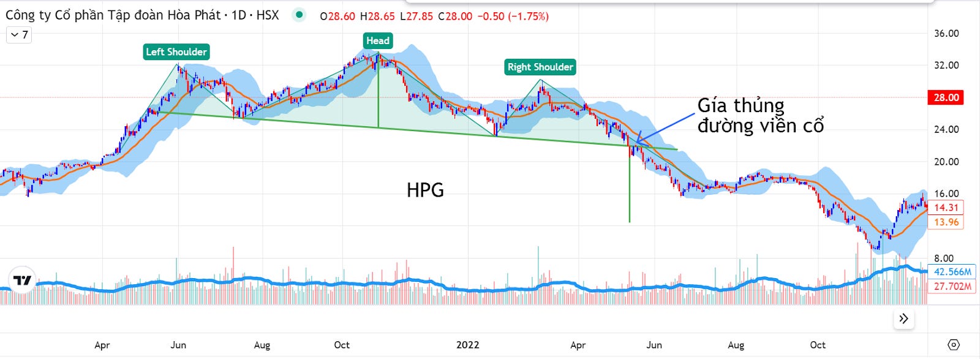Click the first Oct label on time axis
Screen dimensions: 980x359
[342, 345]
